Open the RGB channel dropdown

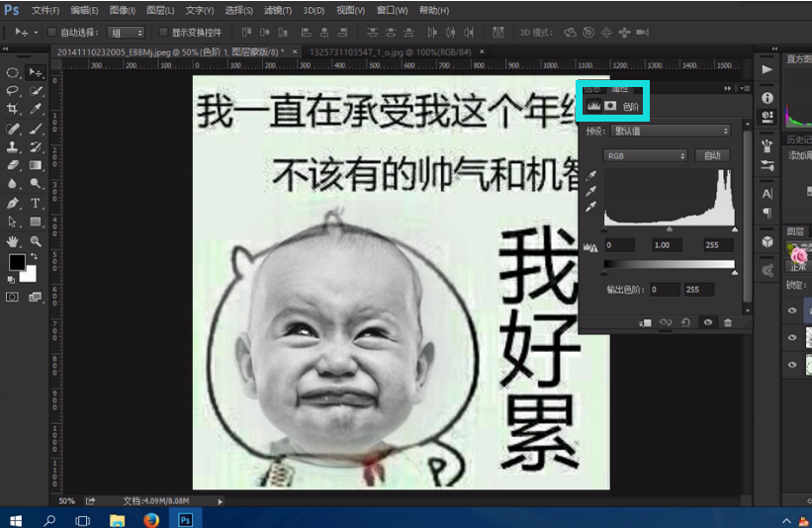[645, 156]
